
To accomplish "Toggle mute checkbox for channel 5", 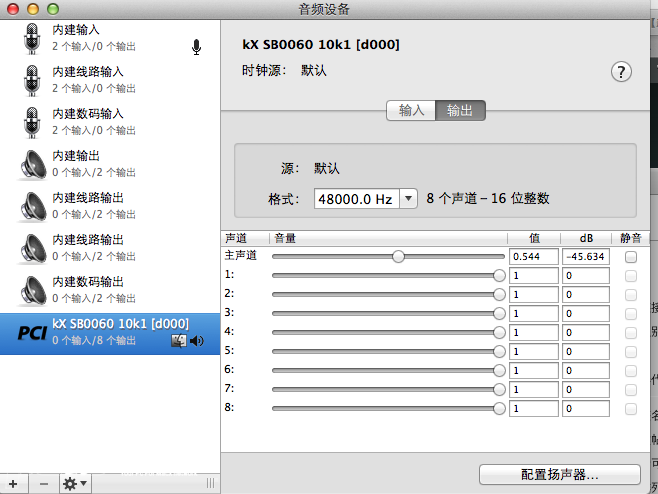I will coord(631,352).
